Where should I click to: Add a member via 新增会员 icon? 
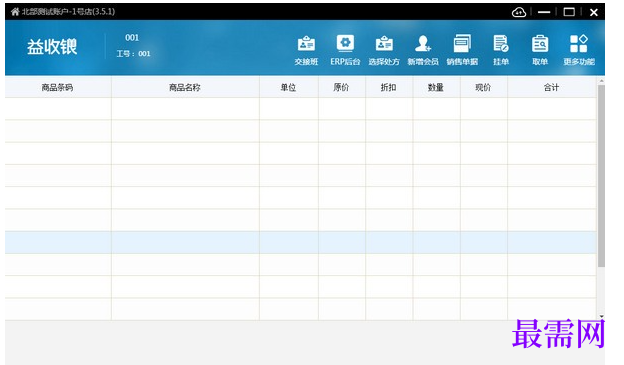tap(423, 50)
